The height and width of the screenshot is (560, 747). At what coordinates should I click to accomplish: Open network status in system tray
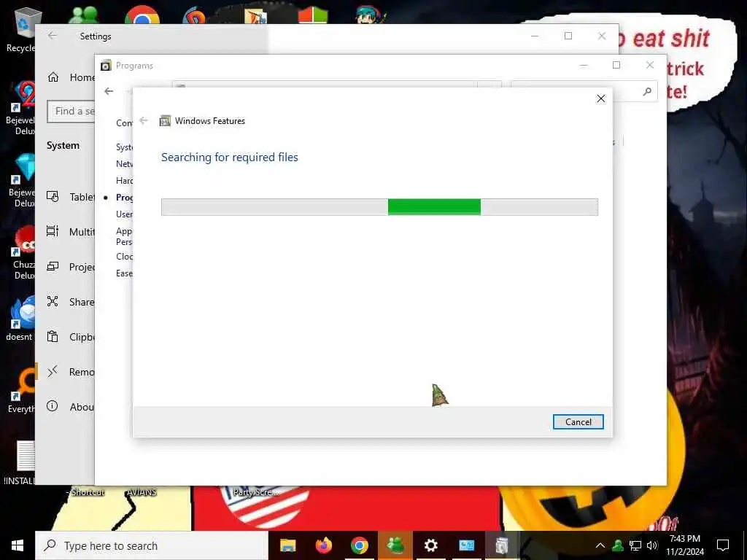pos(635,545)
